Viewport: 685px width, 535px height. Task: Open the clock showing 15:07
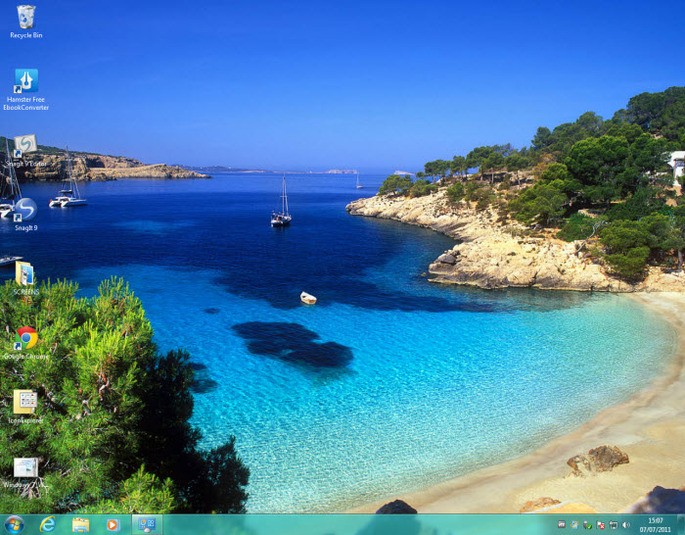pyautogui.click(x=655, y=525)
